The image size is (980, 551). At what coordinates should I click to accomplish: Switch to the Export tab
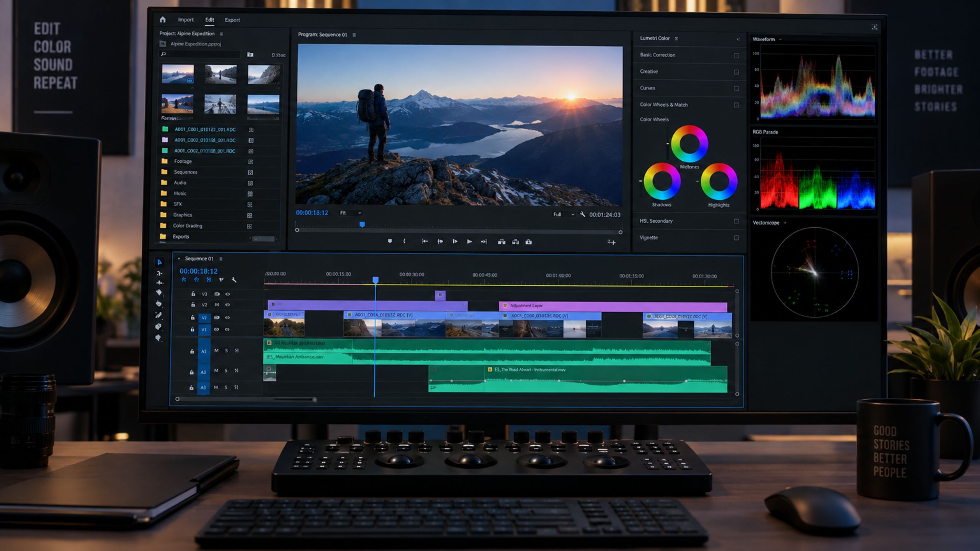point(232,20)
